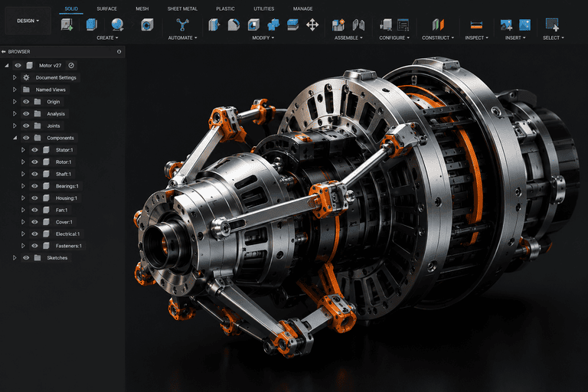Click the Document Settings gear icon
The height and width of the screenshot is (392, 588).
[26, 77]
